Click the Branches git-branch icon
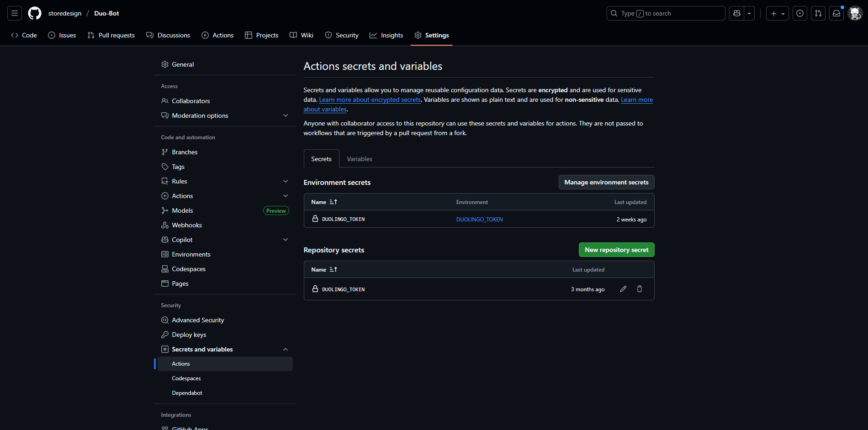Viewport: 868px width, 430px height. coord(165,152)
